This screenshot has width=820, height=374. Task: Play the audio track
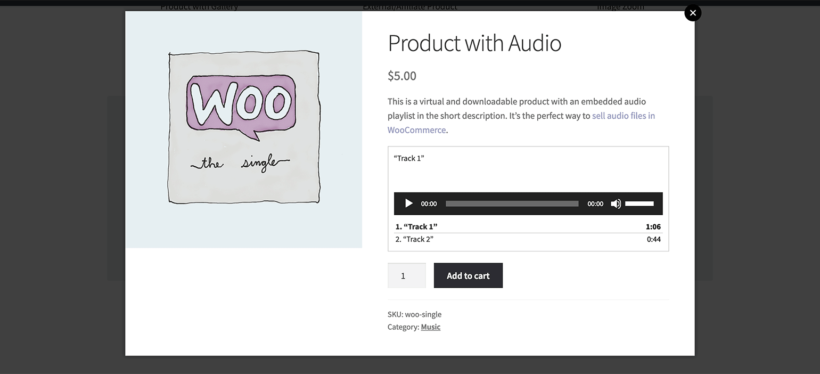point(409,203)
